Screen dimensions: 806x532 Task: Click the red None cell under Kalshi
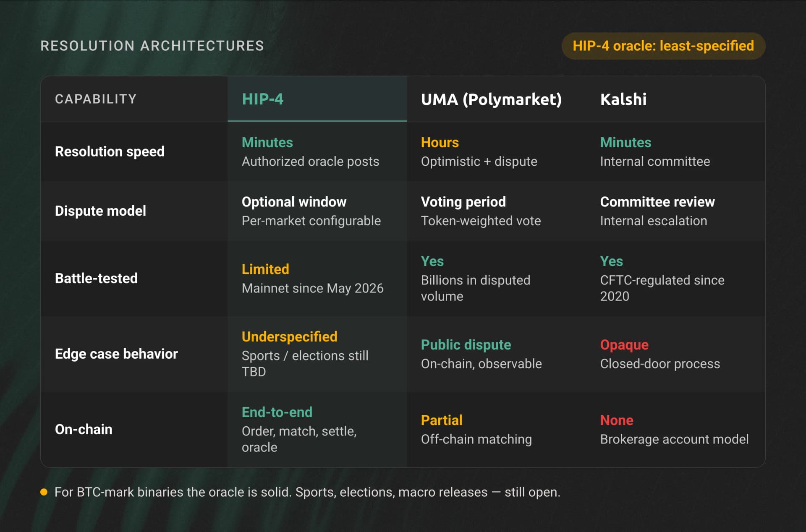pyautogui.click(x=617, y=420)
